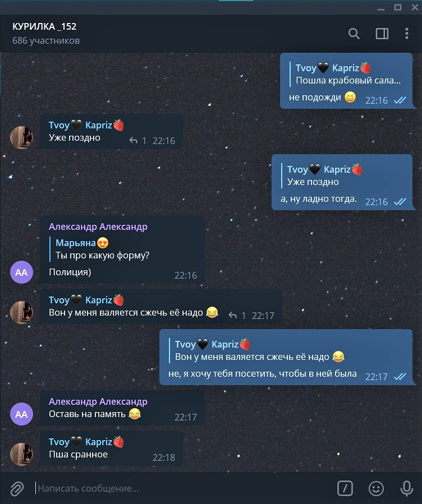Click quoted "Уже поздно" in outgoing message
This screenshot has width=422, height=504.
[322, 176]
